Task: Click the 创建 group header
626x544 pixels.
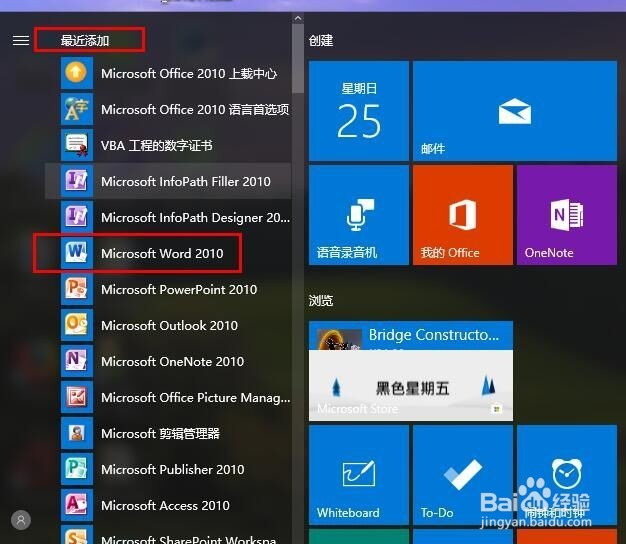Action: (321, 40)
